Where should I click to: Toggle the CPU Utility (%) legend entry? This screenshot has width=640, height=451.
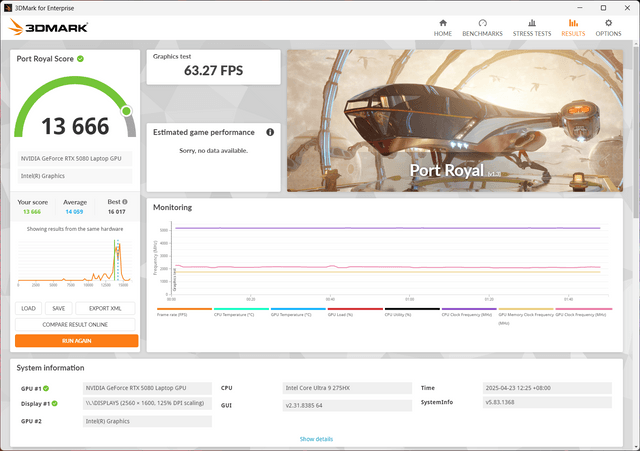[412, 312]
